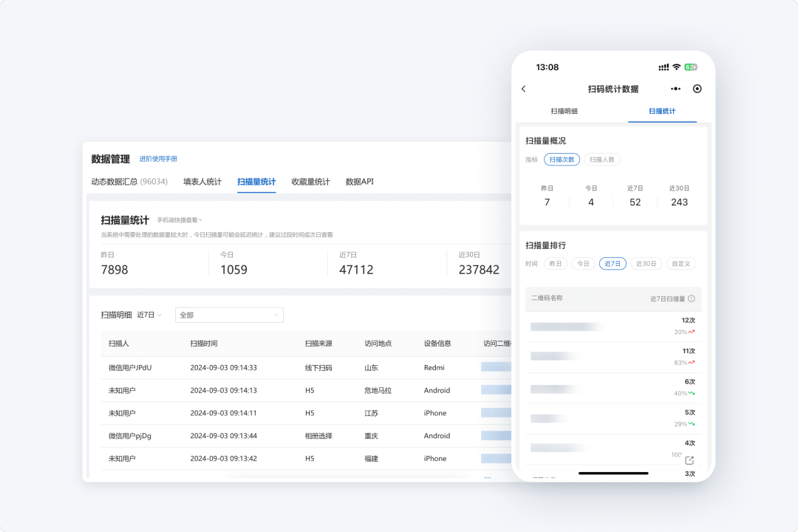Viewport: 798px width, 532px height.
Task: Tap the back arrow in phone header
Action: (x=524, y=89)
